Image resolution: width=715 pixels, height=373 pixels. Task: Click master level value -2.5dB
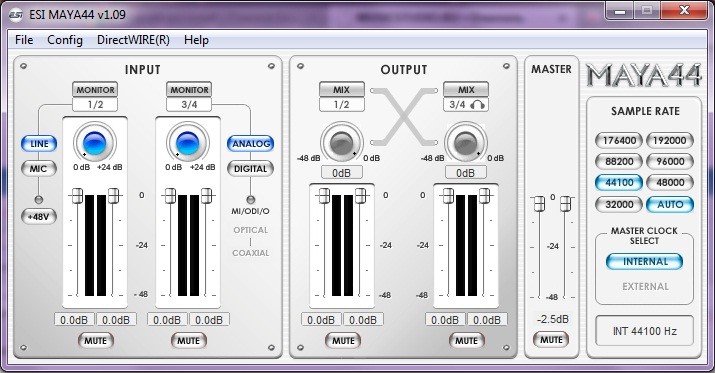click(x=552, y=319)
